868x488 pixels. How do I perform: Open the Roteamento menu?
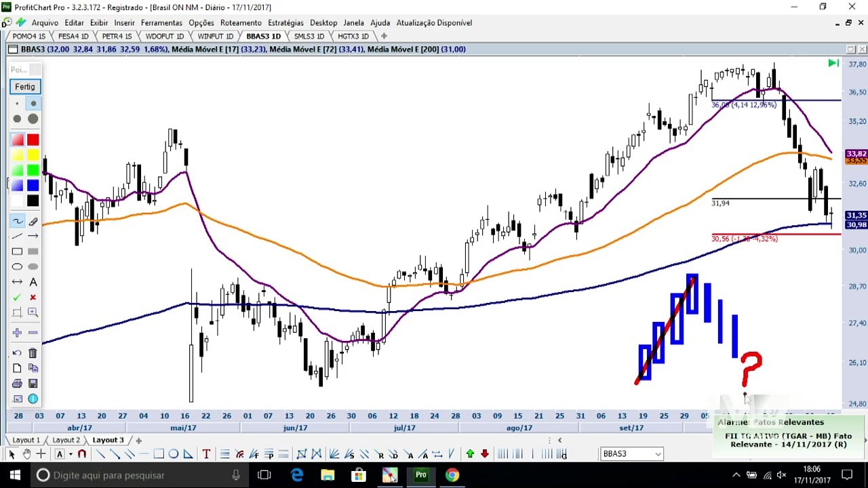click(241, 22)
